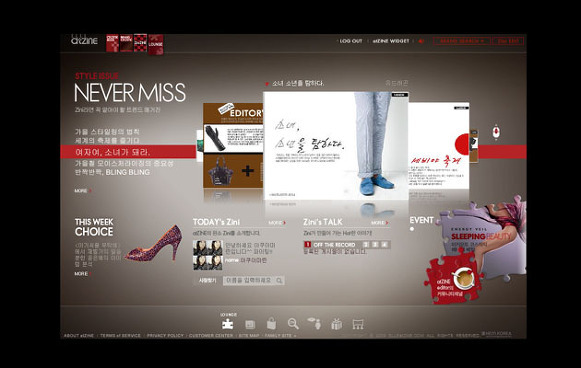The height and width of the screenshot is (368, 581).
Task: Open MORE under the Style Issue list
Action: (83, 190)
